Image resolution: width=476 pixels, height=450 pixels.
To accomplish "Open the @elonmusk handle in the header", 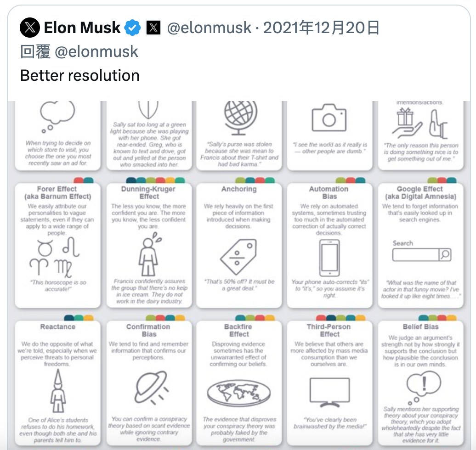I will [x=209, y=28].
